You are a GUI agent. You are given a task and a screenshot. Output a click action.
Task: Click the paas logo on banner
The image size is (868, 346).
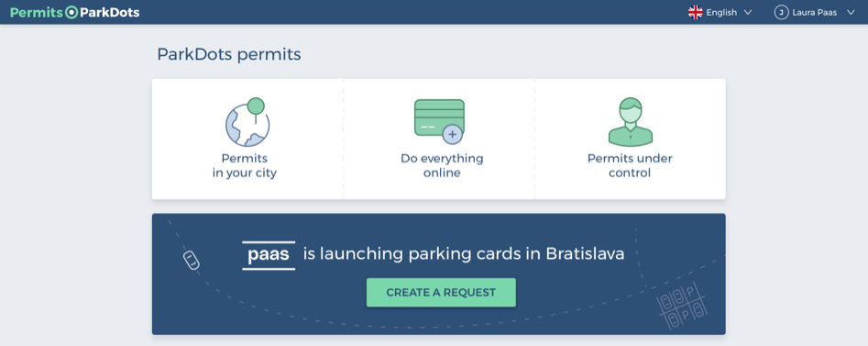pyautogui.click(x=269, y=256)
